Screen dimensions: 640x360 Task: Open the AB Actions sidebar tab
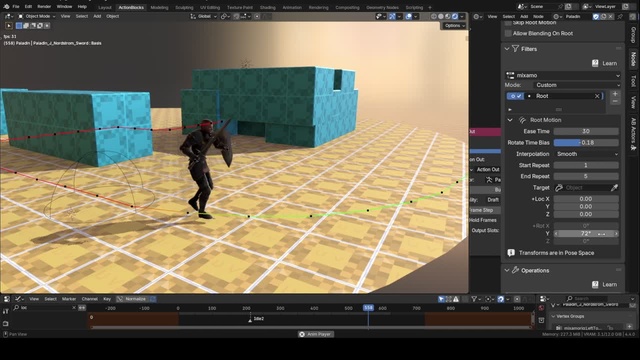click(x=633, y=133)
